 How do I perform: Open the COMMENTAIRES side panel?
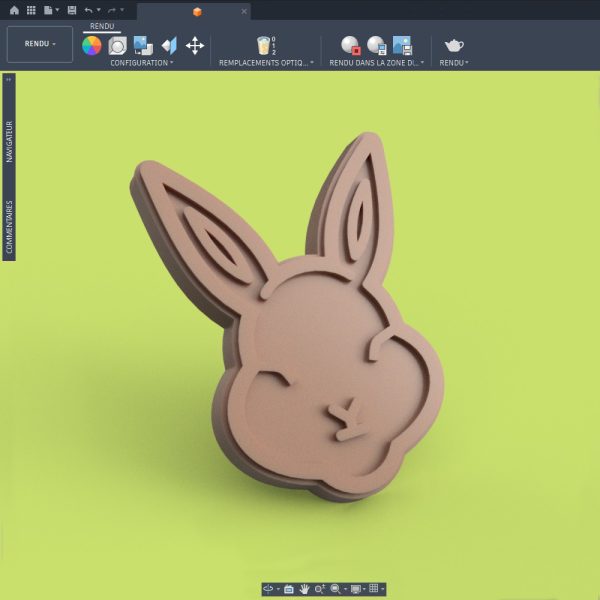point(9,227)
